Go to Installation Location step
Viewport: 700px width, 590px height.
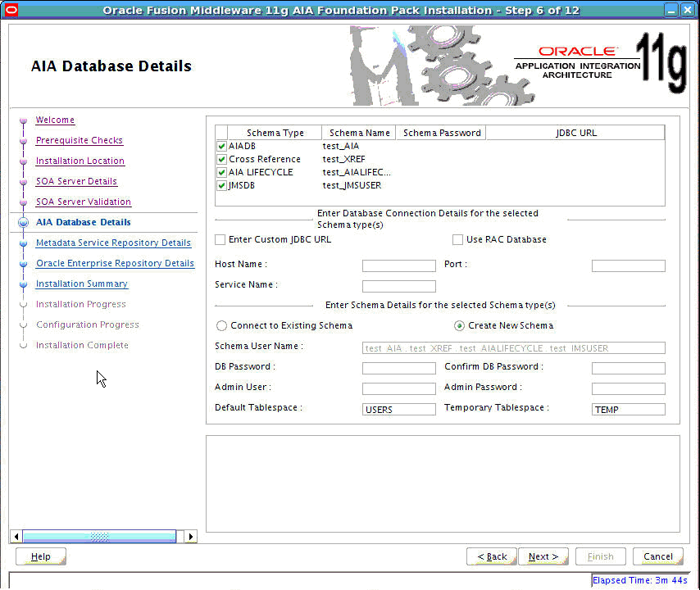pos(80,161)
